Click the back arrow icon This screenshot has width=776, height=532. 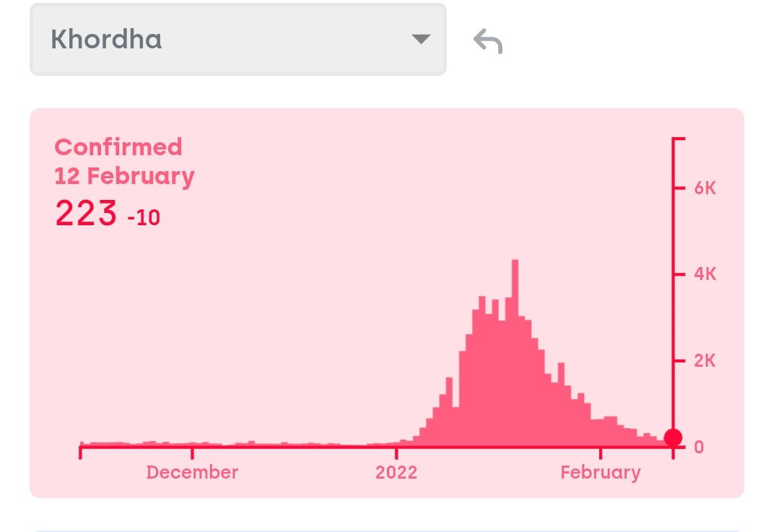click(x=488, y=41)
